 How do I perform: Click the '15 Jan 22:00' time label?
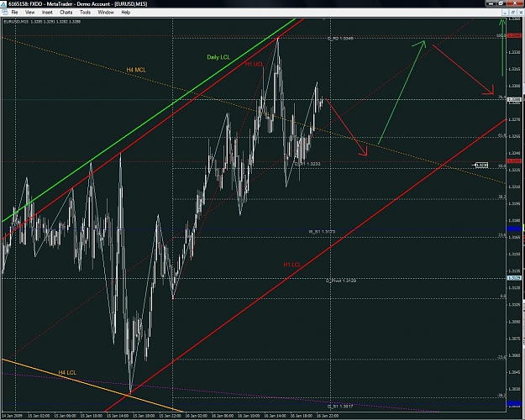pos(170,416)
